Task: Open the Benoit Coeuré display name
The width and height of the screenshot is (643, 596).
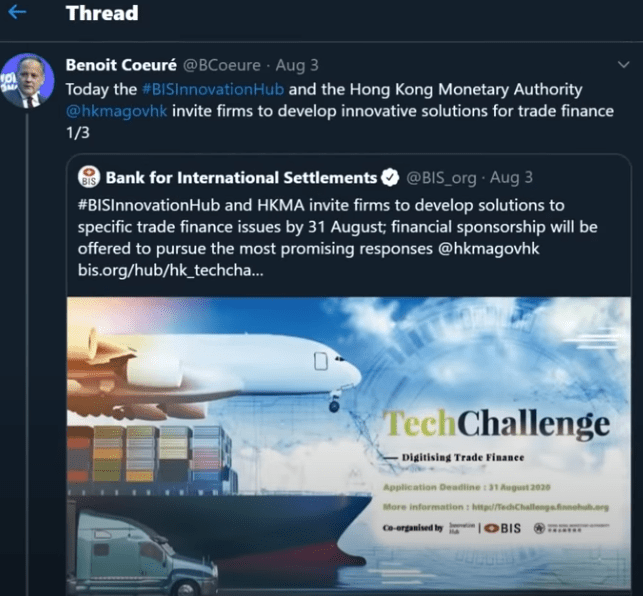Action: [119, 65]
